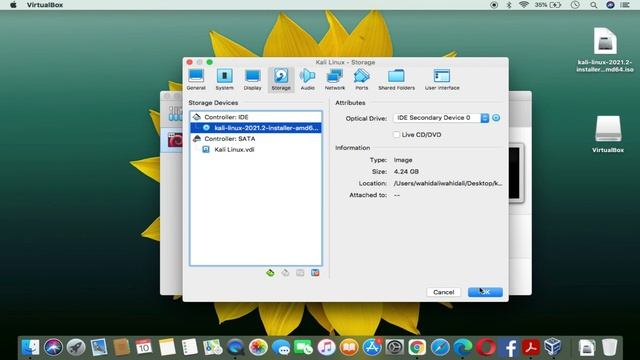Click the Bluetooth icon in menu bar
Screen dimensions: 640x360
[x=509, y=5]
